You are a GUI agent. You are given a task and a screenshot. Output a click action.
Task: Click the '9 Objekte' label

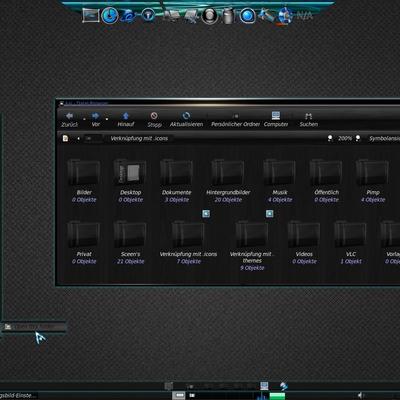[252, 268]
